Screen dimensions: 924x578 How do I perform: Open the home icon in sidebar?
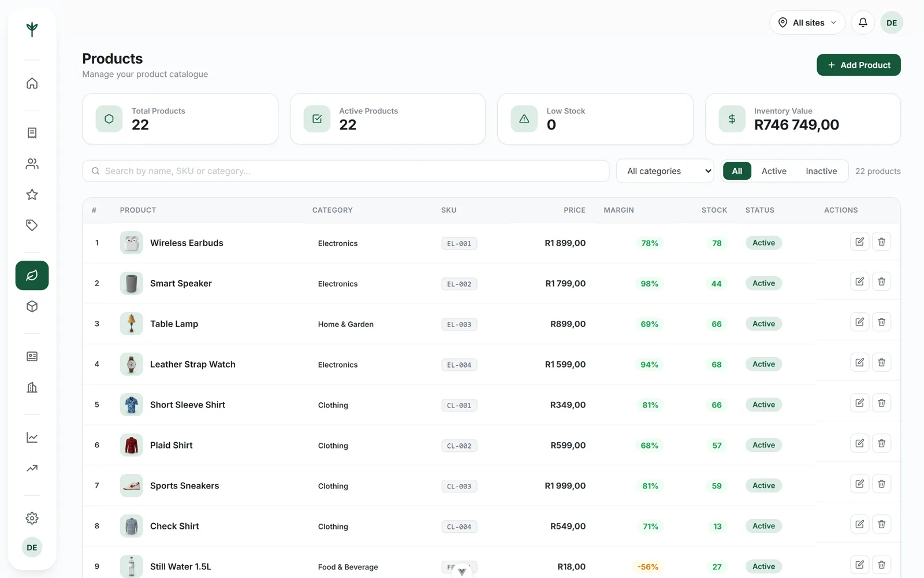32,83
